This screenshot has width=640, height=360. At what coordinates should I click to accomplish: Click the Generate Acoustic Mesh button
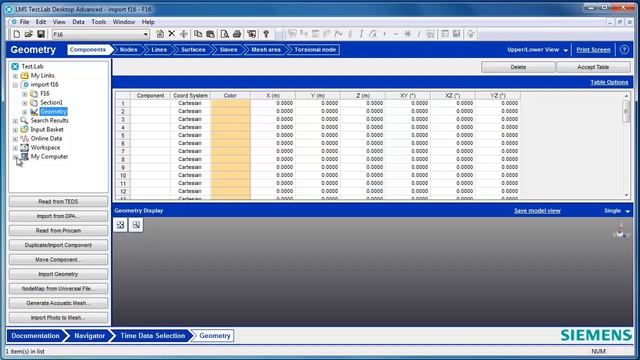(58, 303)
